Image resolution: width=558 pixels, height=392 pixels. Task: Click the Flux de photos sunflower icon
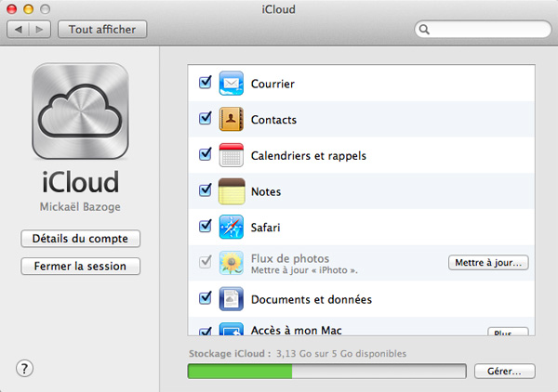click(x=232, y=263)
